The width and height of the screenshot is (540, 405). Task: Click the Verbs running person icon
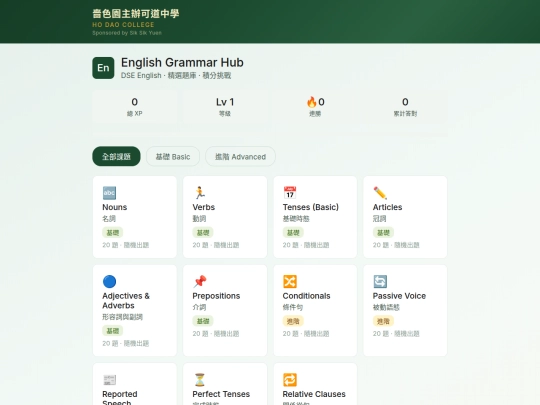[199, 193]
